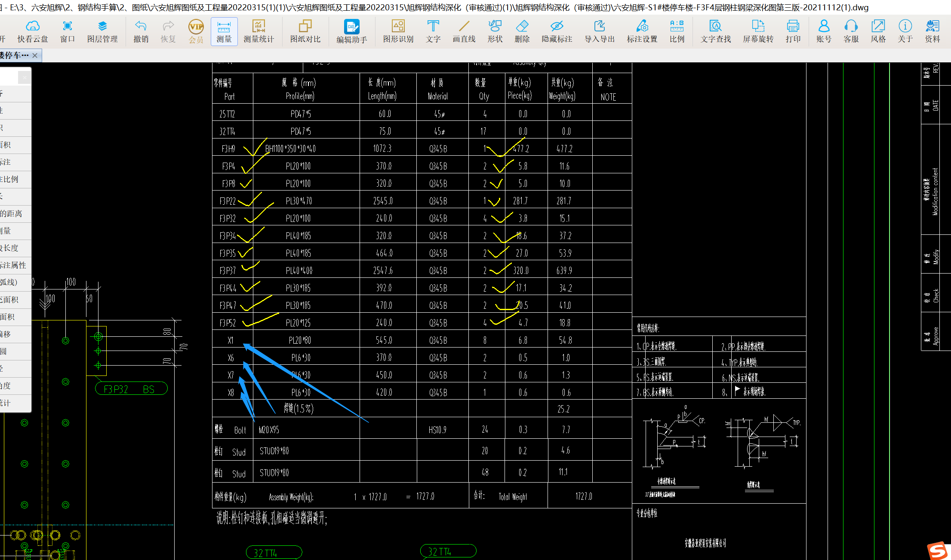Open 测量统计 measurement statistics

[259, 31]
